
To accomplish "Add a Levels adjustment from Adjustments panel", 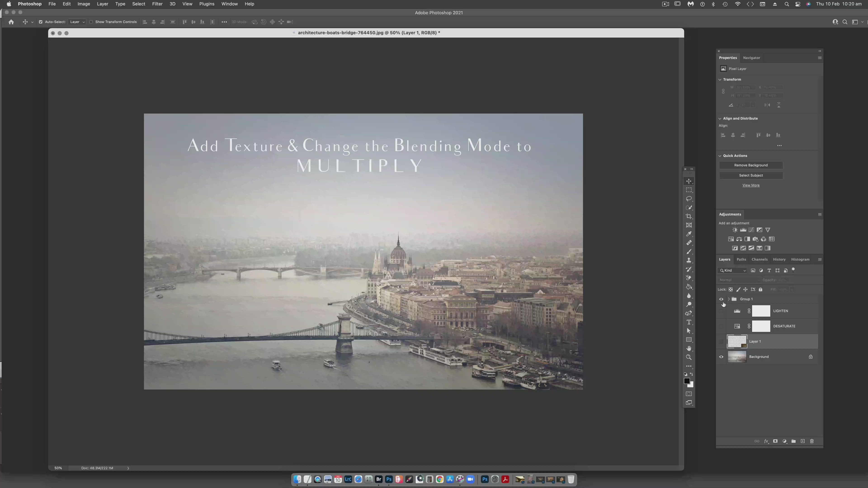I will [743, 230].
